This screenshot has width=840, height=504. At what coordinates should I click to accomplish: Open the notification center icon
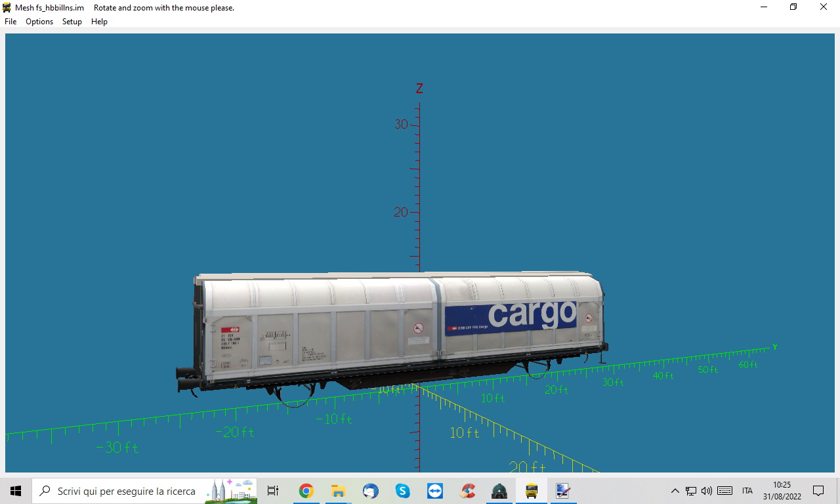818,491
